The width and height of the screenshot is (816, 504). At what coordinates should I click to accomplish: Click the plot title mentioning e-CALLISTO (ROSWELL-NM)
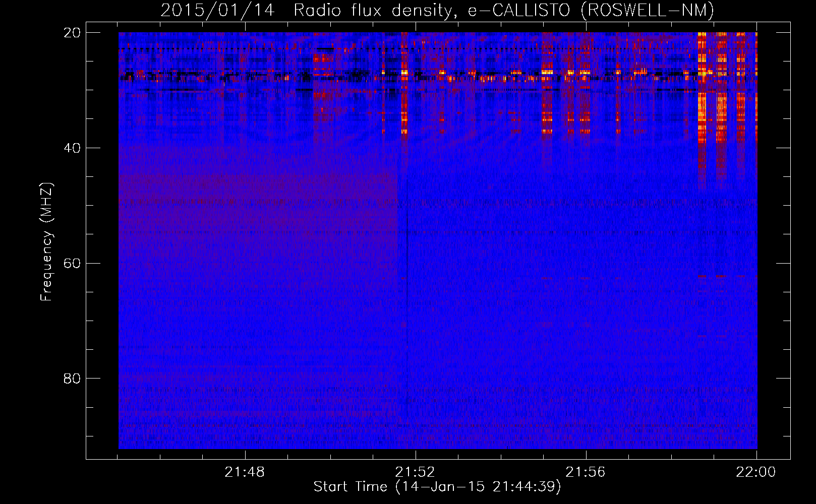coord(437,10)
